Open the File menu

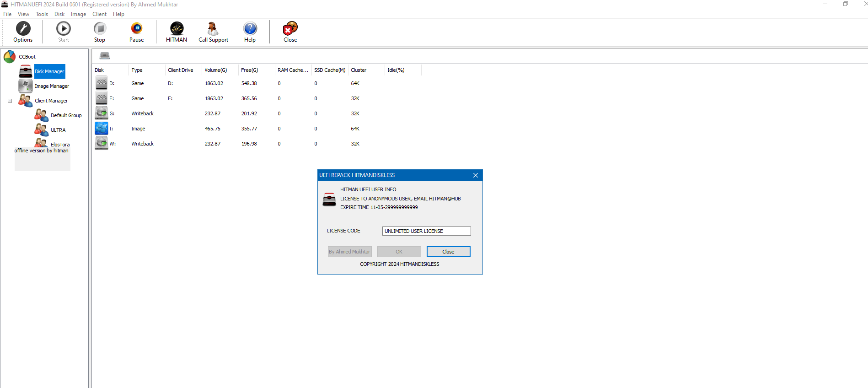click(x=7, y=14)
